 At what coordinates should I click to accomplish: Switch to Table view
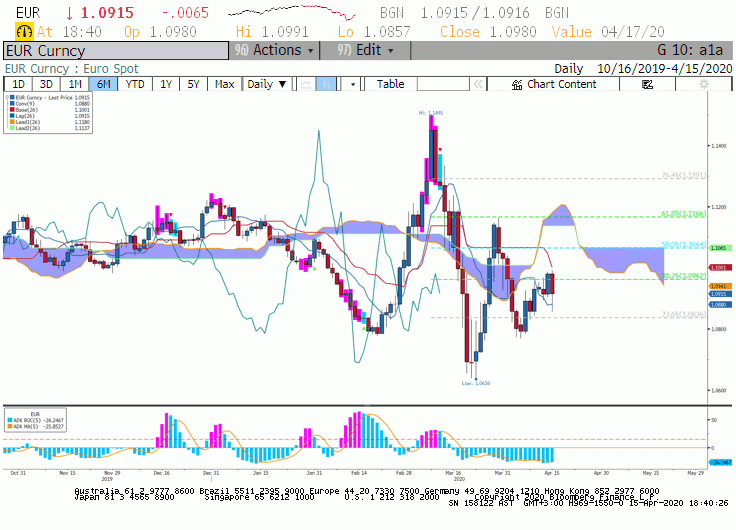[391, 84]
